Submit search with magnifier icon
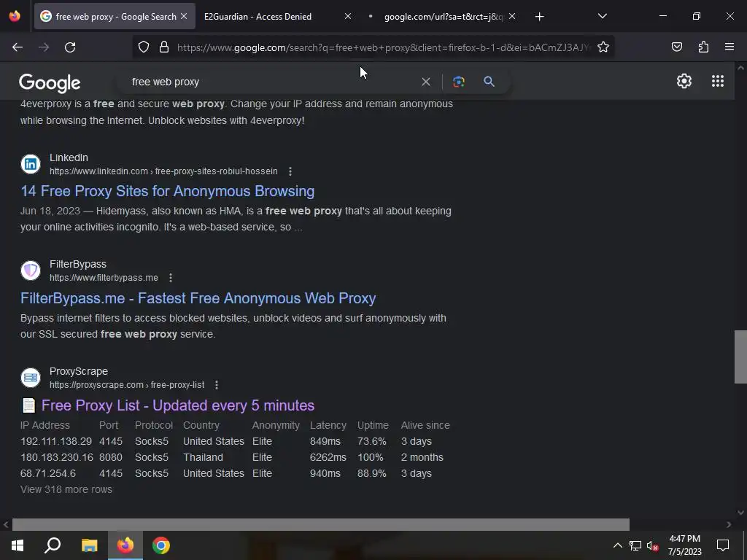Image resolution: width=747 pixels, height=560 pixels. point(489,82)
